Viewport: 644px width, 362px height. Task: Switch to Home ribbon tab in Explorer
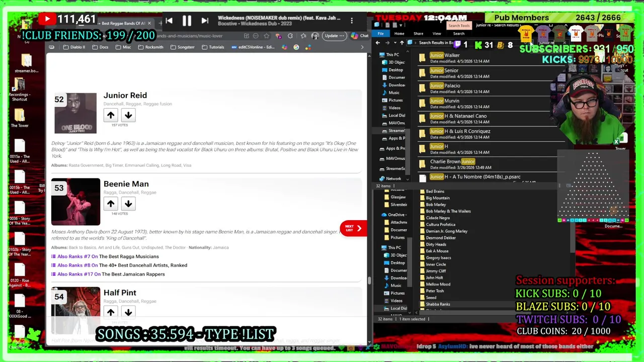click(x=399, y=34)
